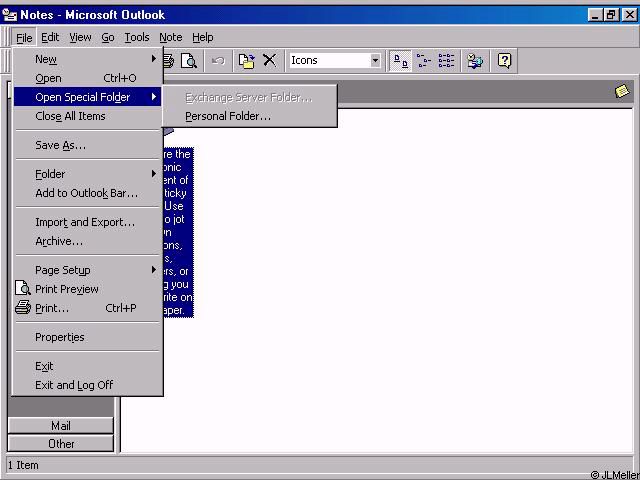This screenshot has height=480, width=640.
Task: Click the printer icon beside Print menu entry
Action: (23, 307)
